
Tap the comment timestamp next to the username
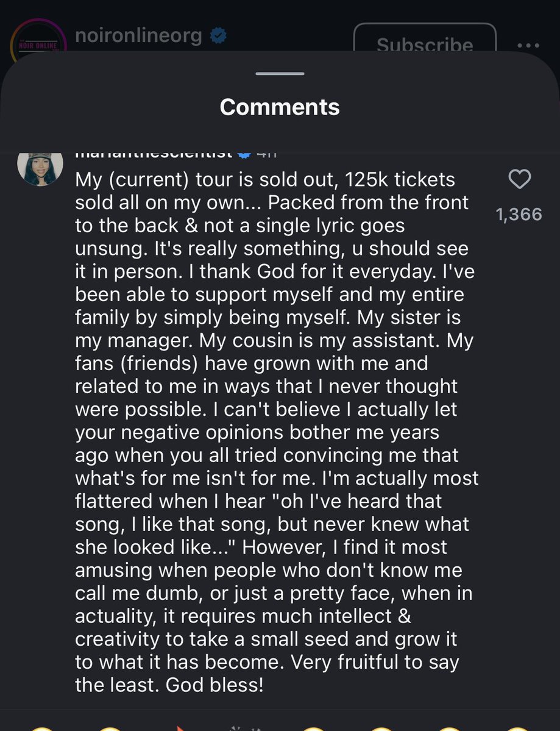point(267,155)
